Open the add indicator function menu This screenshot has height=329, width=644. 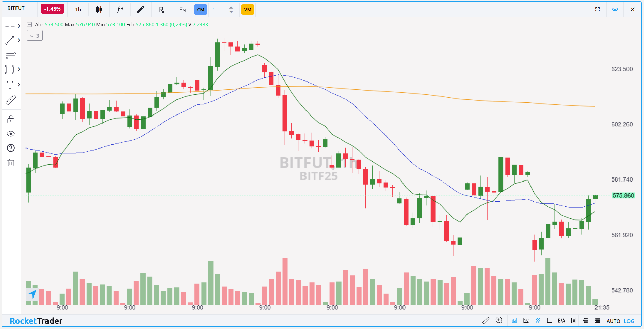[120, 9]
